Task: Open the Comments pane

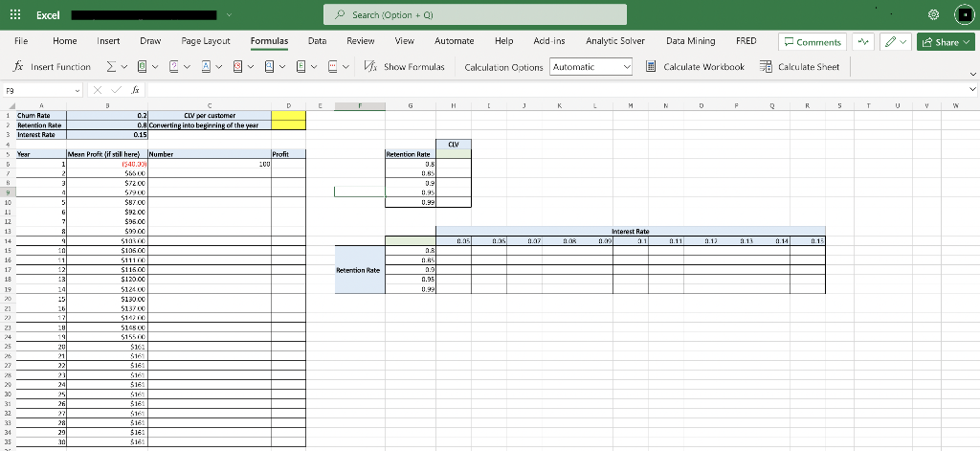Action: tap(813, 42)
